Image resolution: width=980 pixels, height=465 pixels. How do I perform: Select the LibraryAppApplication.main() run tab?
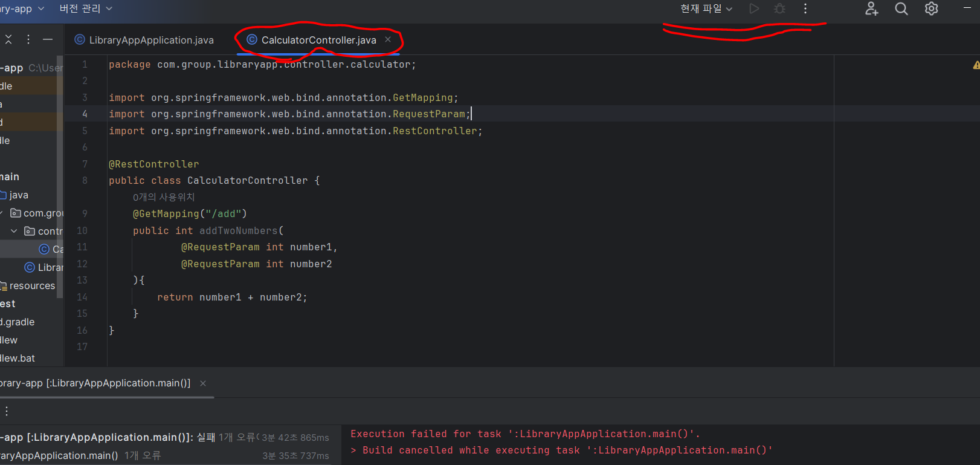[95, 383]
